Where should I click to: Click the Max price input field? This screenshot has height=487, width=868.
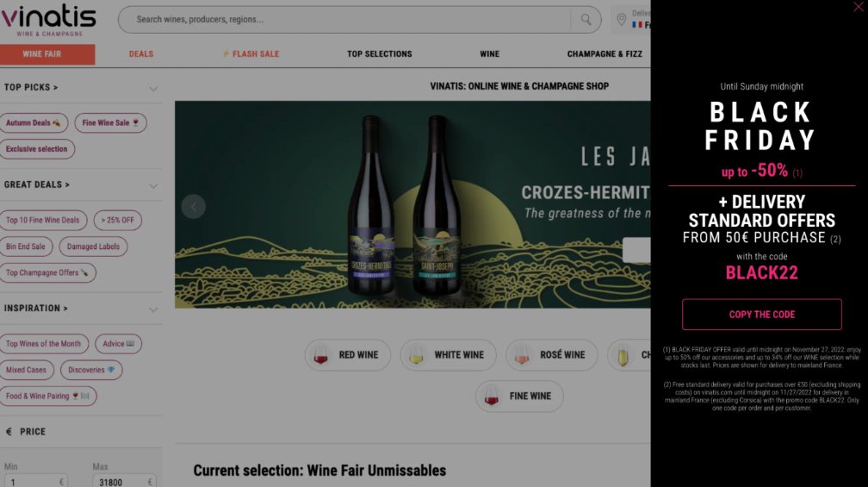[x=124, y=482]
